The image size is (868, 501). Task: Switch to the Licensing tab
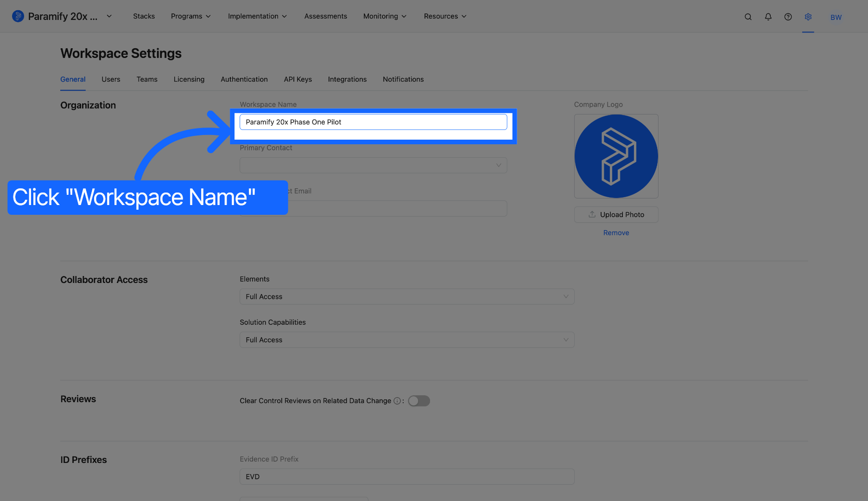189,79
